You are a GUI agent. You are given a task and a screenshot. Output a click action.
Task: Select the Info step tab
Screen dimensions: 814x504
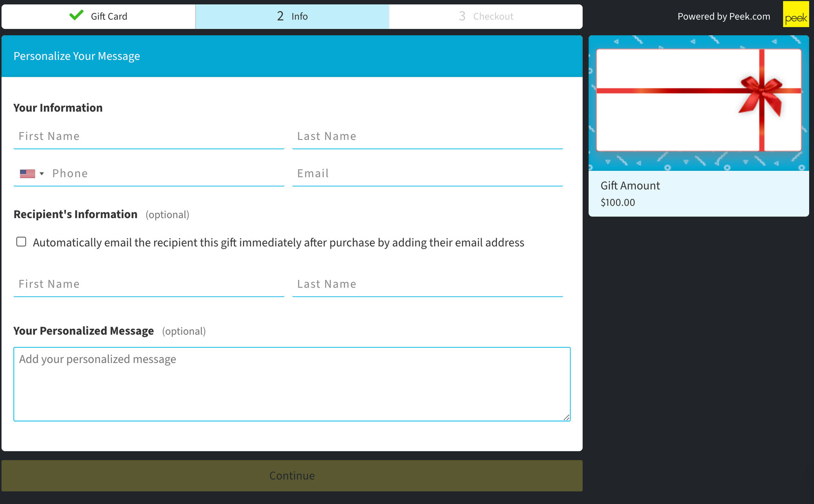pos(292,17)
